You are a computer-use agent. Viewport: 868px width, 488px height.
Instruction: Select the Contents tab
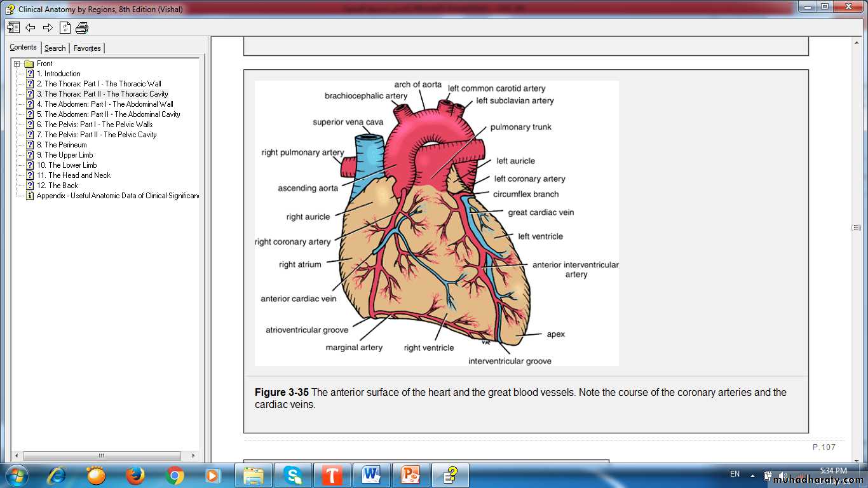pos(23,47)
